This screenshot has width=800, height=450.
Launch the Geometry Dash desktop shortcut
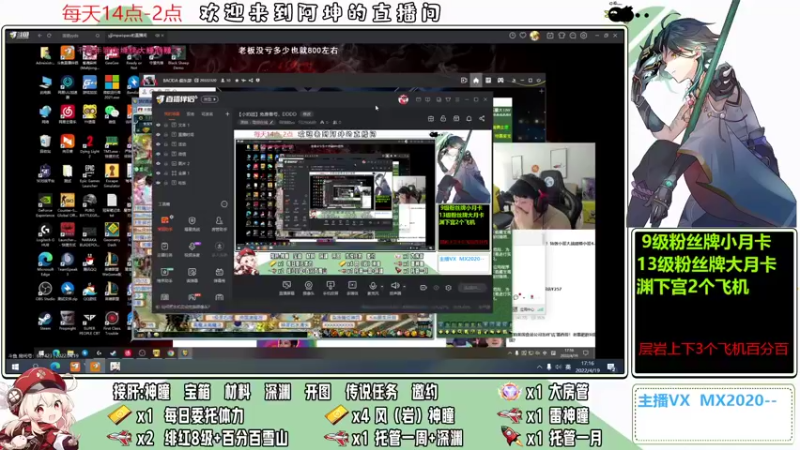111,233
